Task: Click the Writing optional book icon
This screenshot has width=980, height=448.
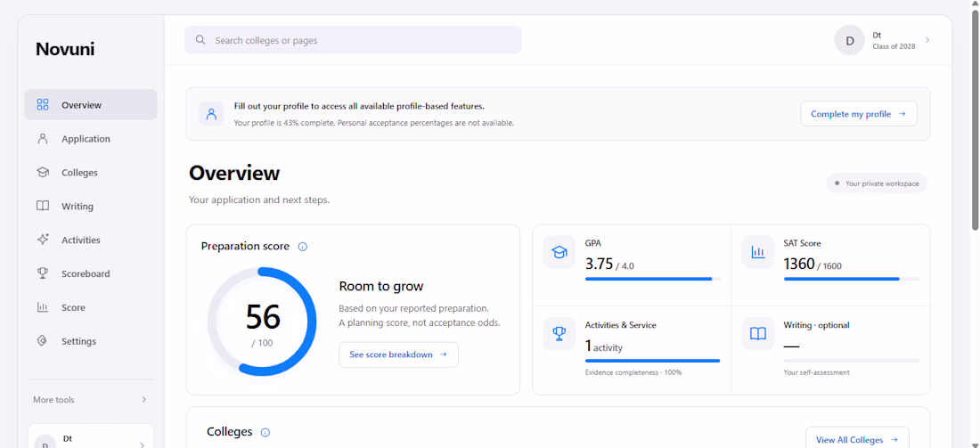Action: [x=757, y=334]
